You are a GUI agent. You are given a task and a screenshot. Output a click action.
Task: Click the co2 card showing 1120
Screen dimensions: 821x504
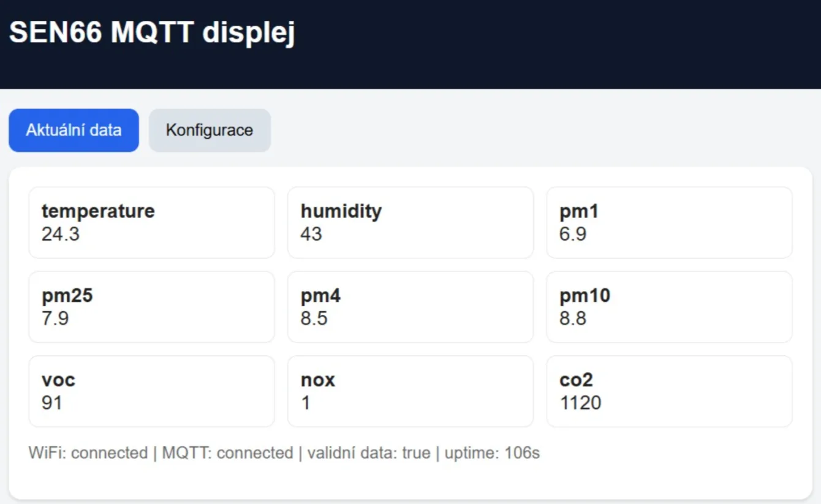pos(669,391)
